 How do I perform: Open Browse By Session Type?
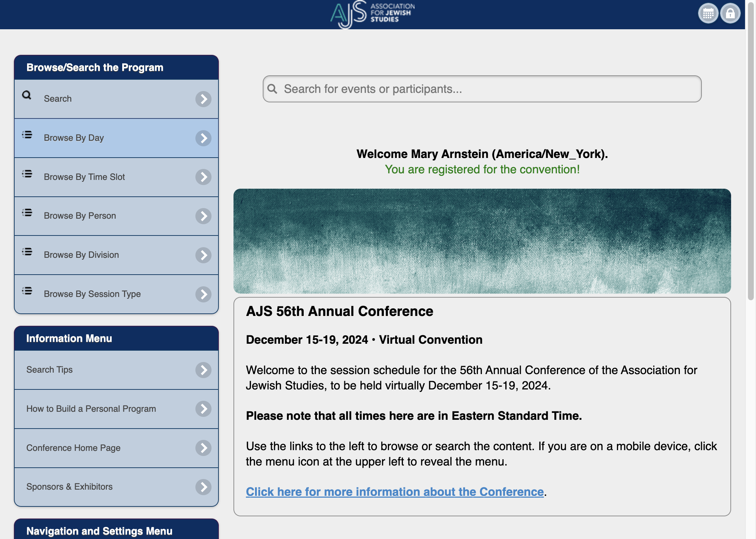[x=116, y=294]
